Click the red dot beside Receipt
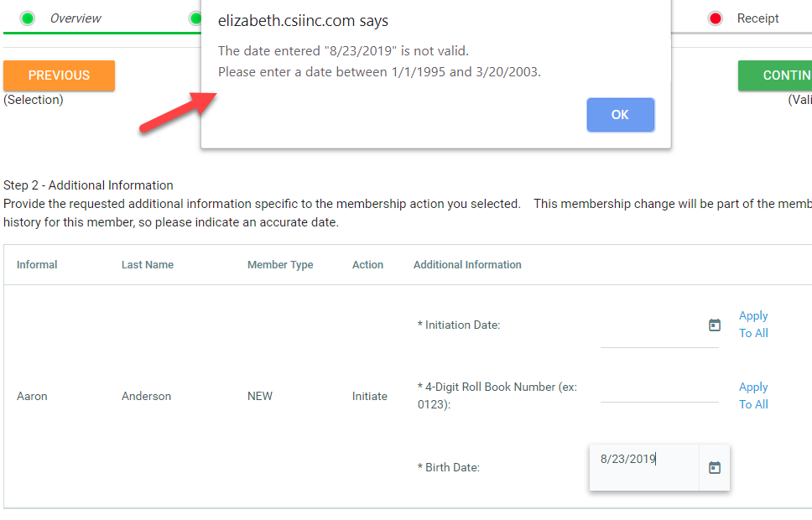Screen dimensions: 812x520 pyautogui.click(x=716, y=18)
